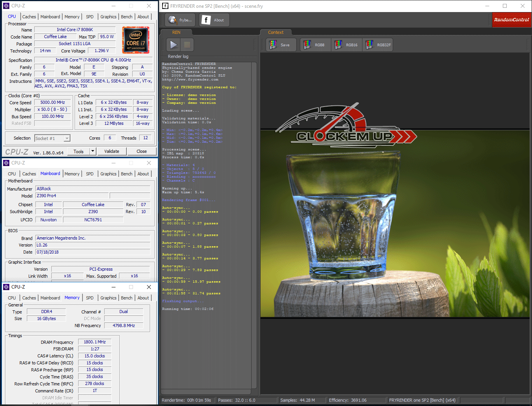Image resolution: width=532 pixels, height=406 pixels.
Task: Click the Command Rate 1T value
Action: click(x=95, y=390)
